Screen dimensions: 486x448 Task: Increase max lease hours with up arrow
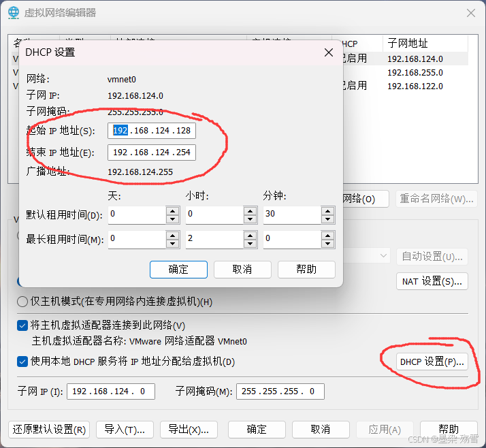(250, 236)
